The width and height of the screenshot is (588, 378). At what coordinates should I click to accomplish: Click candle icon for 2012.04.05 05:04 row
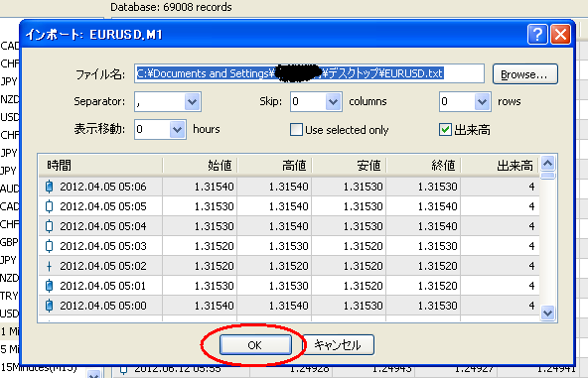49,226
